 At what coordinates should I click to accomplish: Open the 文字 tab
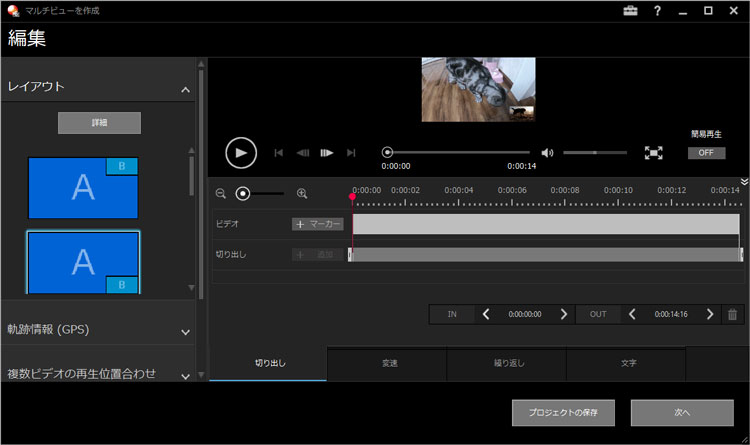tap(626, 363)
